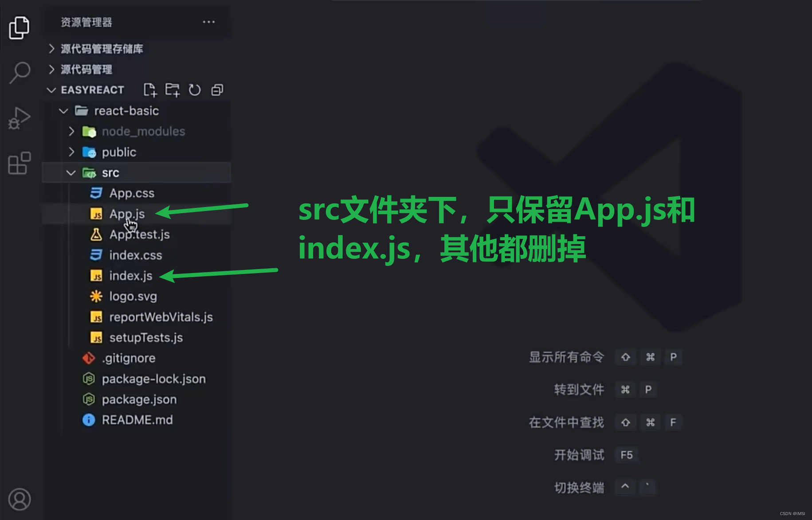This screenshot has height=520, width=812.
Task: Click the Node icon beside package.json
Action: point(89,399)
